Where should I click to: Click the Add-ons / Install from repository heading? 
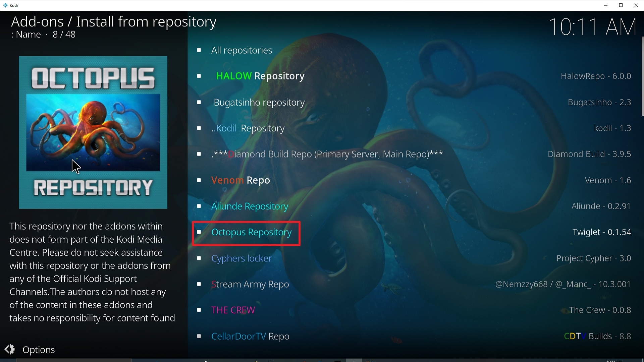coord(114,22)
